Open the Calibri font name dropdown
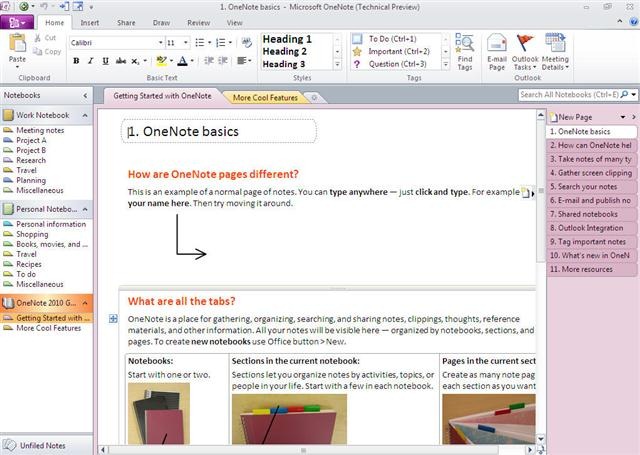 tap(160, 42)
